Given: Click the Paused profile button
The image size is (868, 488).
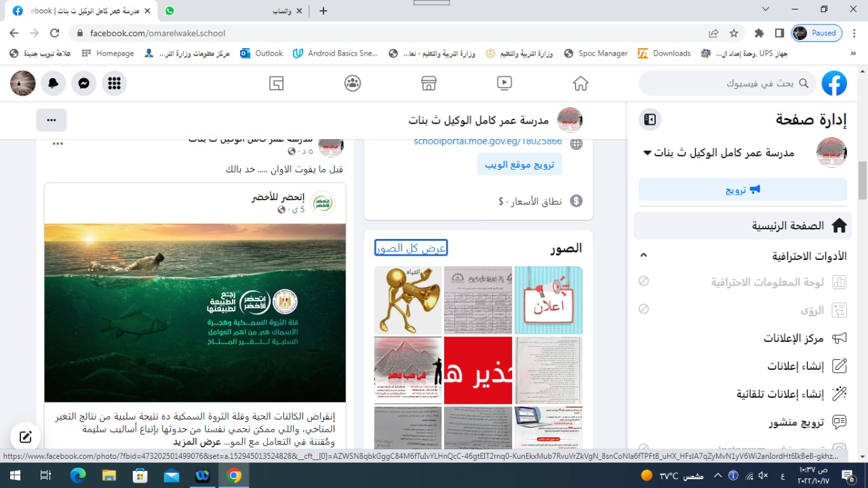Looking at the screenshot, I should click(x=816, y=33).
